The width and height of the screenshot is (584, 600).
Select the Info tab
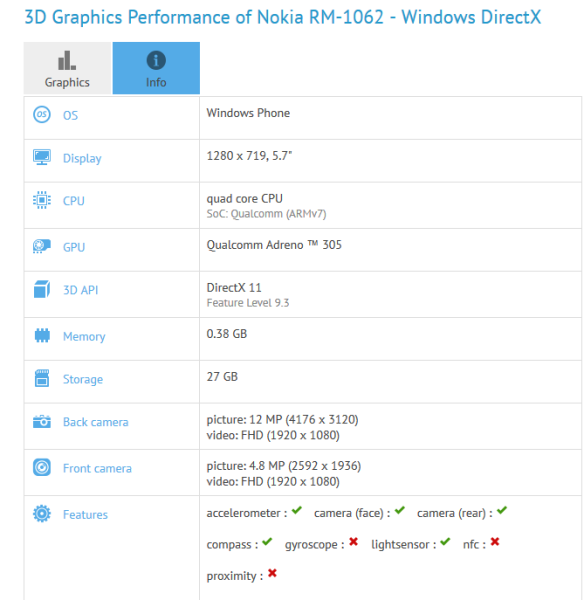click(156, 68)
